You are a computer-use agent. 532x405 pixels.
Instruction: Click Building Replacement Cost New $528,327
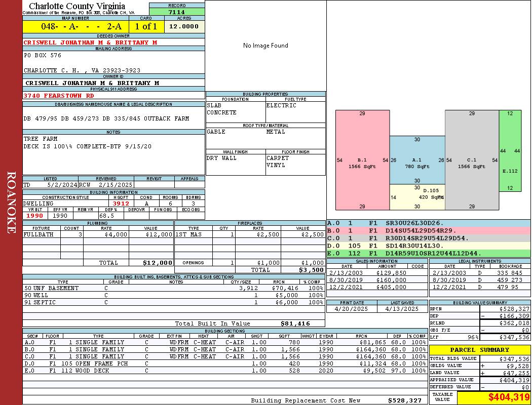(405, 400)
